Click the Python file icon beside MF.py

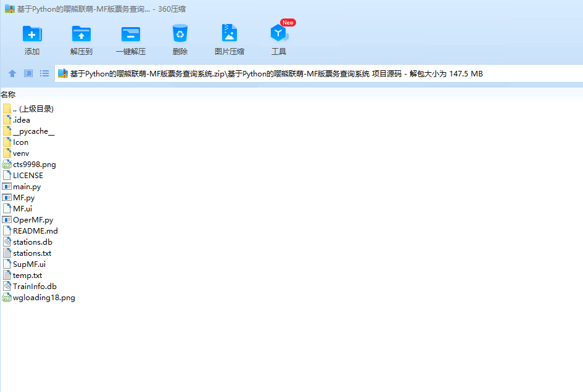click(7, 198)
